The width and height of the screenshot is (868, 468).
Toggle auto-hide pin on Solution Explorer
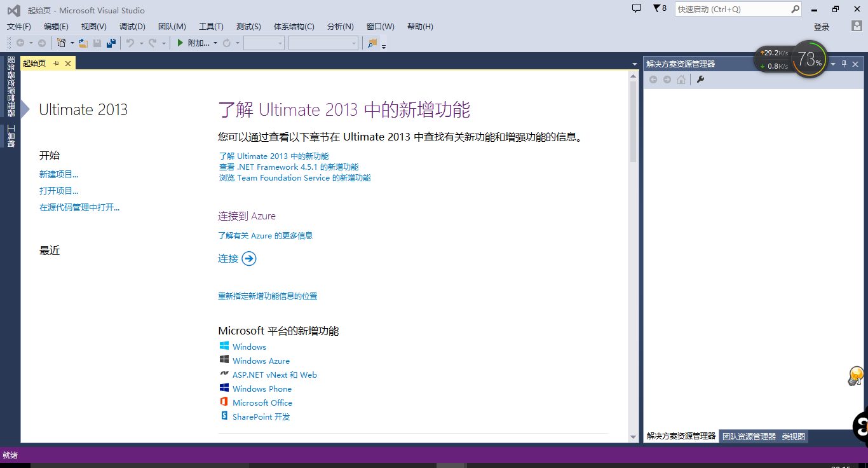pyautogui.click(x=844, y=64)
